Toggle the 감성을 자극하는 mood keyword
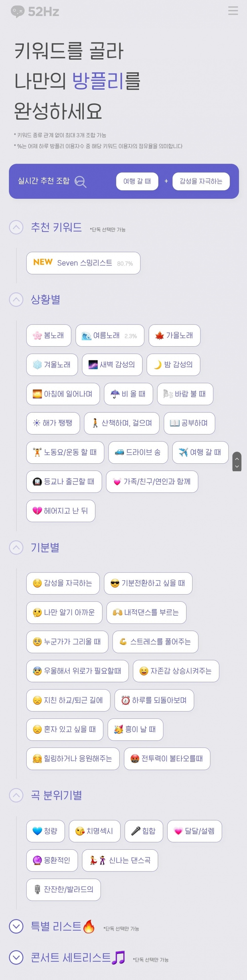The image size is (247, 980). [63, 583]
